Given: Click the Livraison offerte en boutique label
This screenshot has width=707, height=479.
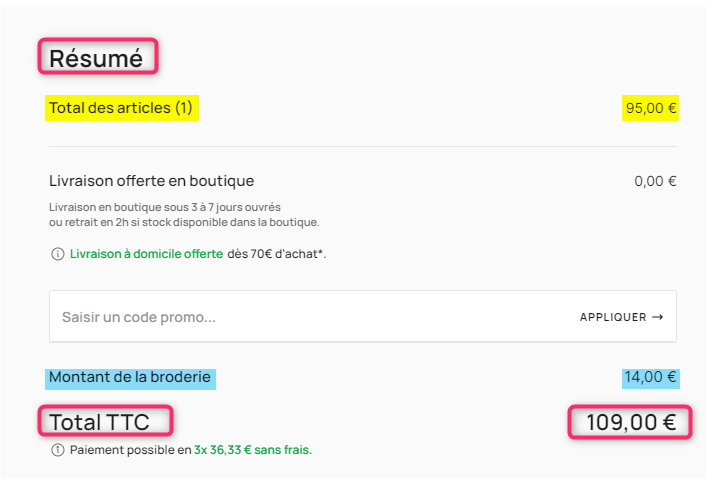Looking at the screenshot, I should click(x=152, y=181).
